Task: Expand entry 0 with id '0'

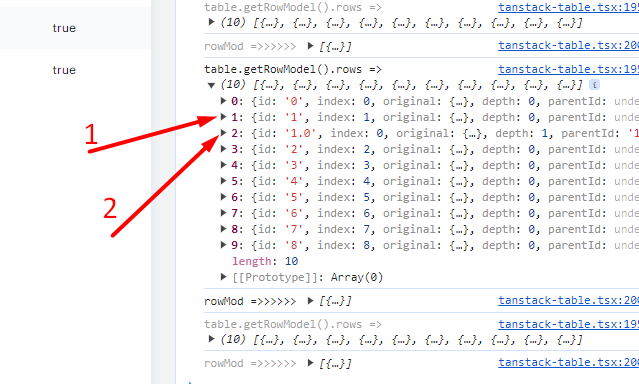Action: click(223, 101)
